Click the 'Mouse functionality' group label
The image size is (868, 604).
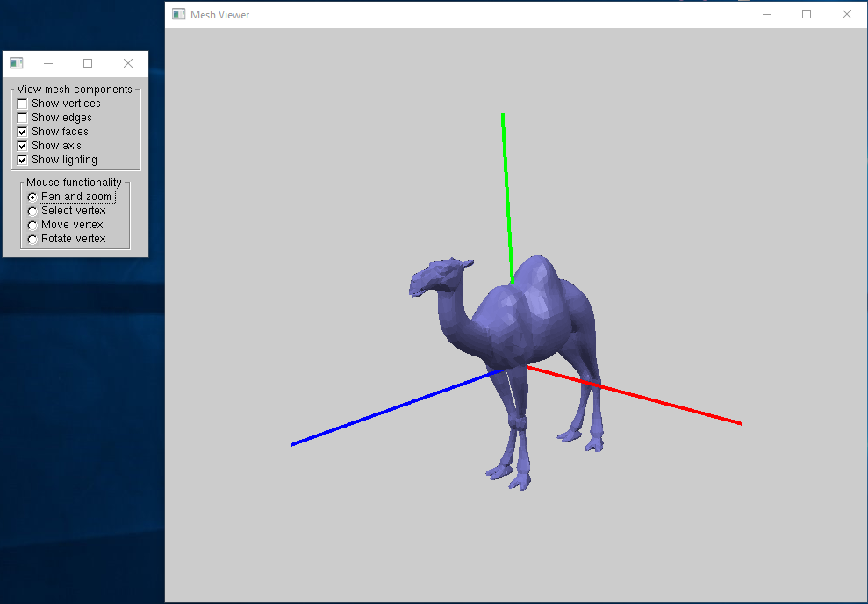[x=74, y=182]
